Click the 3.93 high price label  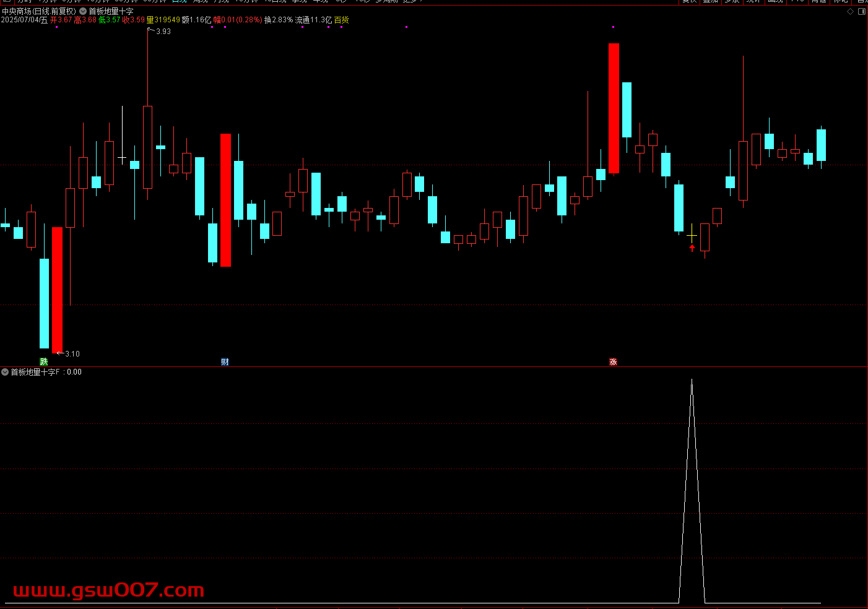(163, 32)
